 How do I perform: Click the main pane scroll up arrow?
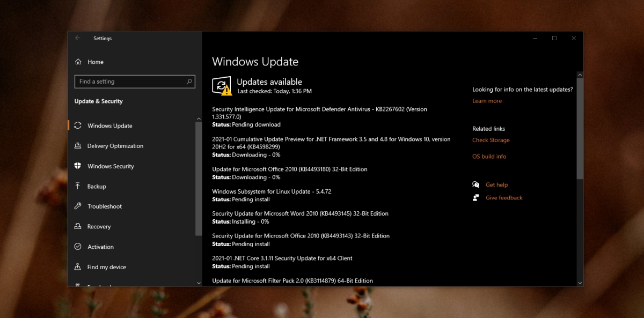click(x=580, y=75)
